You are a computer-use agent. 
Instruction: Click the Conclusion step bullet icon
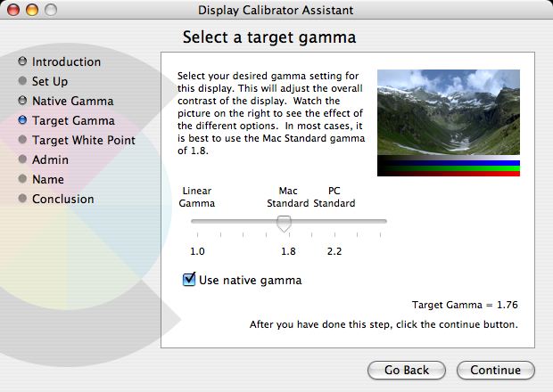tap(22, 199)
